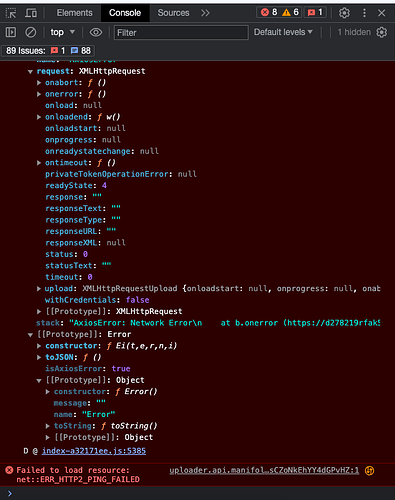Click the 6 warnings counter badge

click(x=290, y=12)
